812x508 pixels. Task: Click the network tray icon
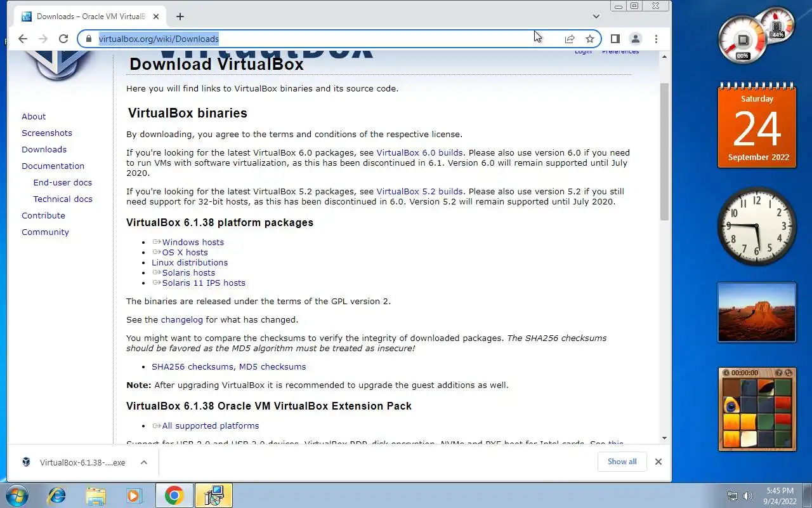point(733,496)
